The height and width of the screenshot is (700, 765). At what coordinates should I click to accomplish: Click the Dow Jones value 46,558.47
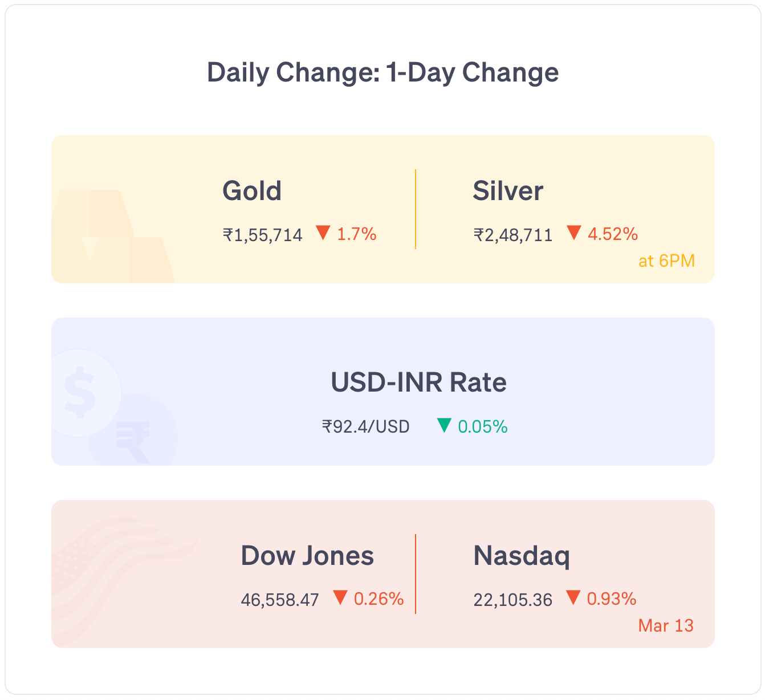[x=280, y=600]
